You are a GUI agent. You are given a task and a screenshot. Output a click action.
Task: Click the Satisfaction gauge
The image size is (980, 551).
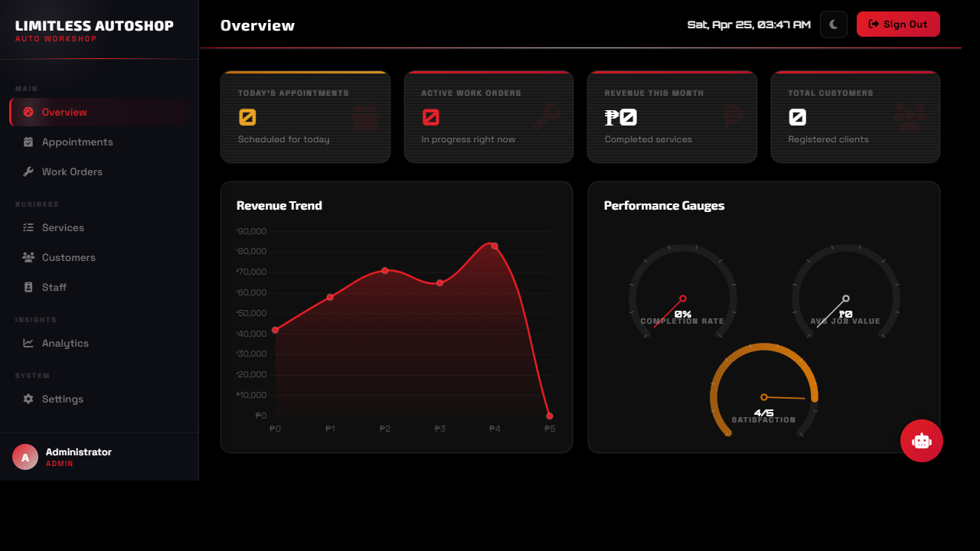pyautogui.click(x=764, y=390)
